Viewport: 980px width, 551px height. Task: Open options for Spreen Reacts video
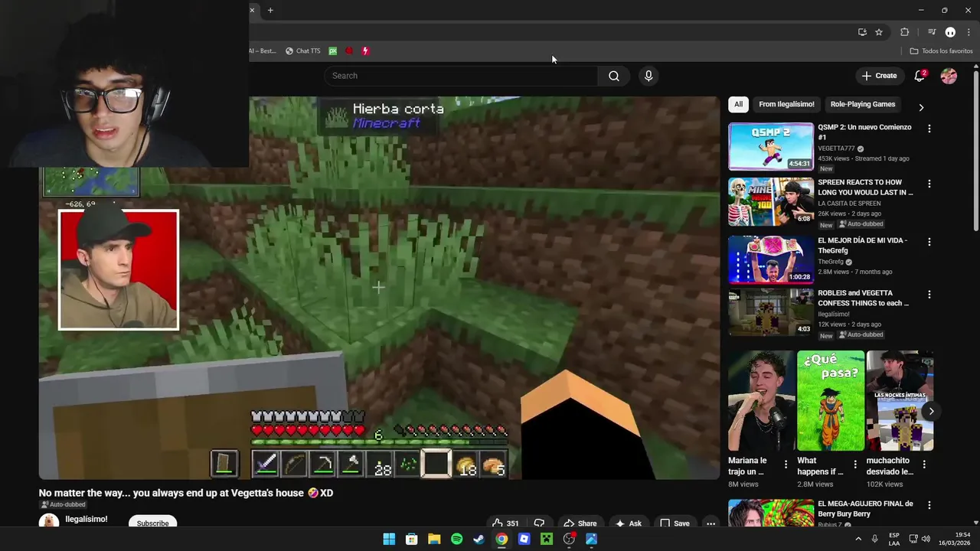929,184
